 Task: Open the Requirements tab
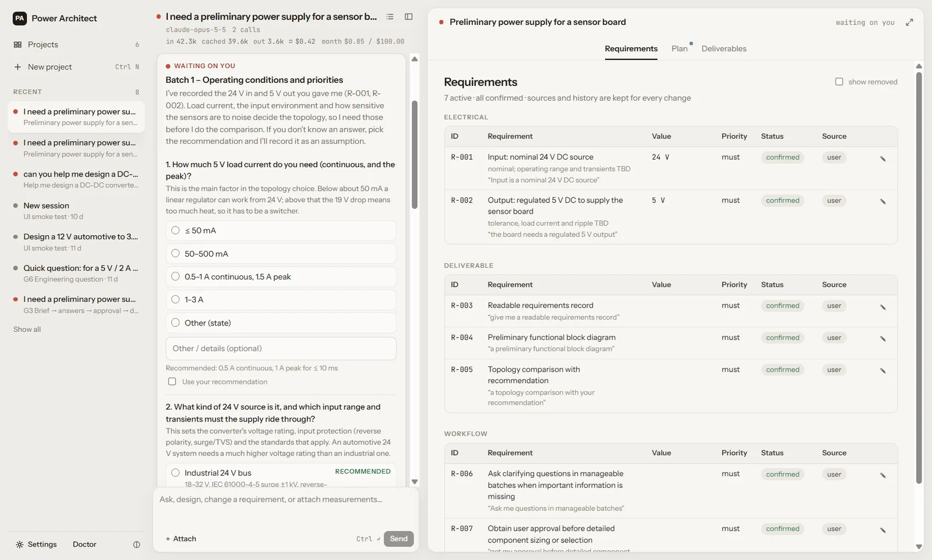631,49
